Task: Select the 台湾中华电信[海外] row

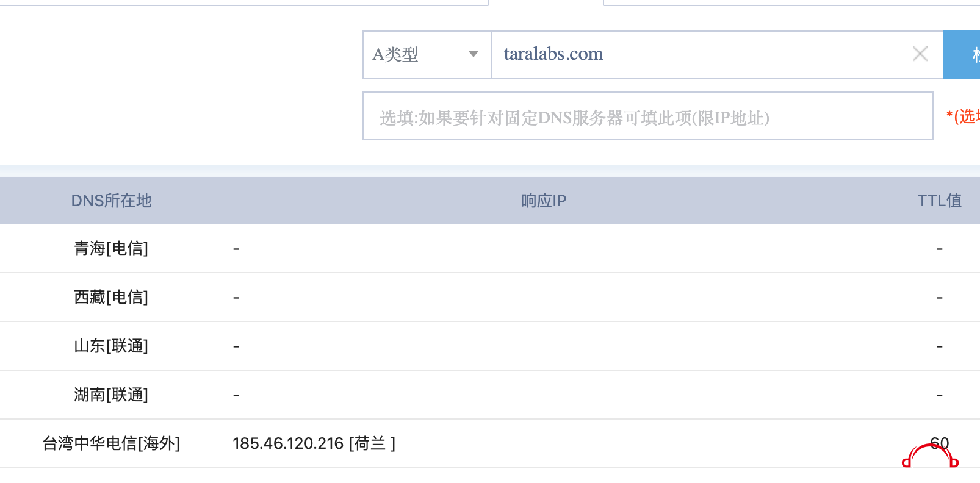Action: (490, 443)
